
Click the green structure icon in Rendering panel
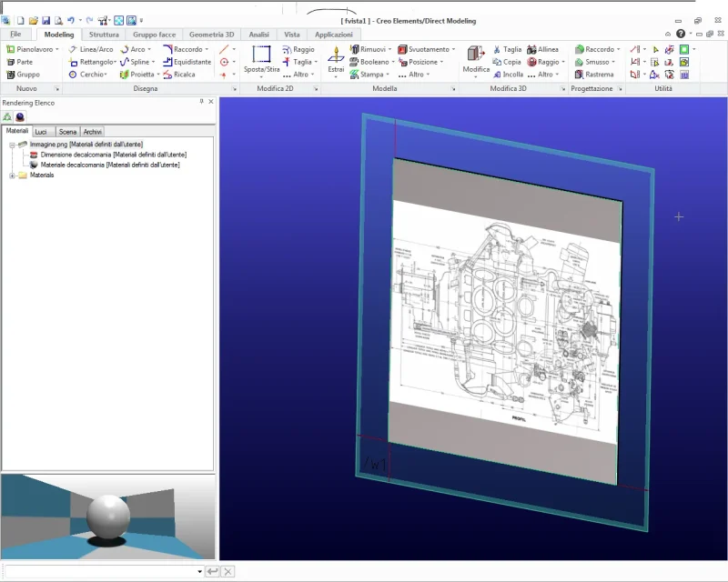pyautogui.click(x=7, y=117)
